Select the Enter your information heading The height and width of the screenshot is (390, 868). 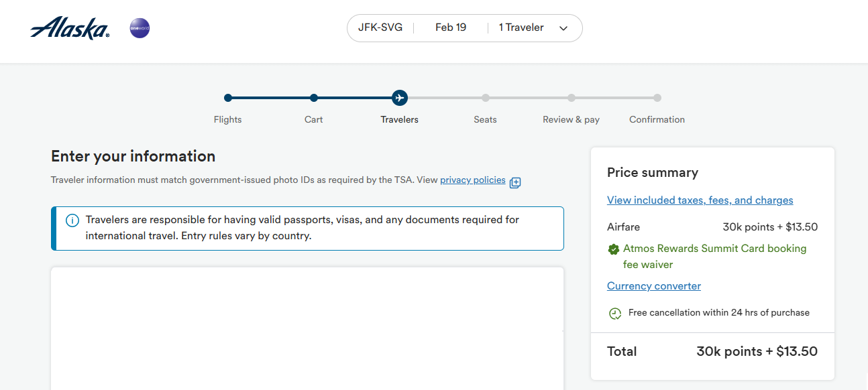(x=133, y=156)
